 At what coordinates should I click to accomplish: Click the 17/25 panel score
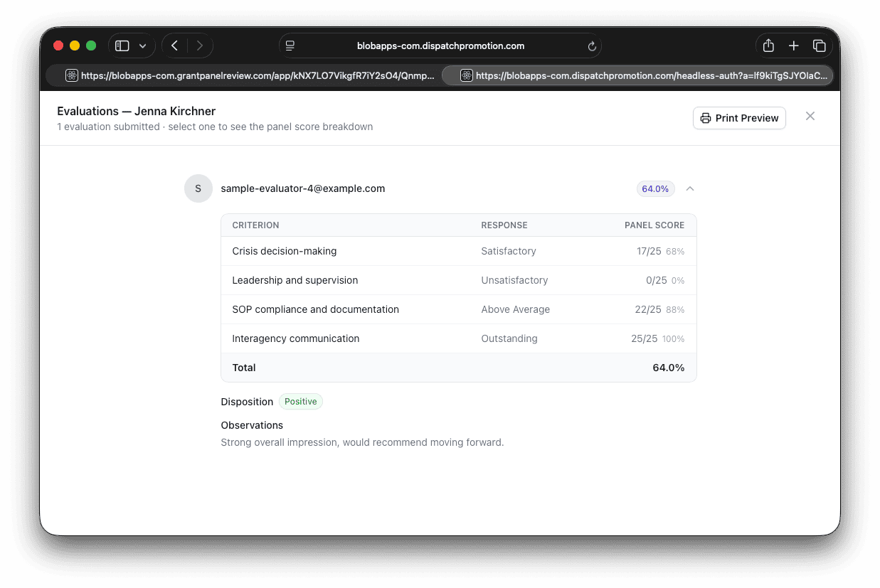[650, 251]
